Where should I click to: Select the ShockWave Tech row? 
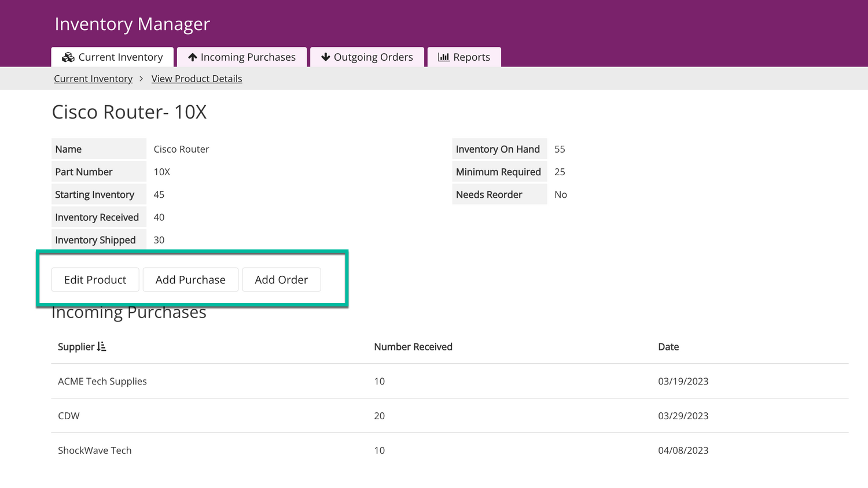95,450
